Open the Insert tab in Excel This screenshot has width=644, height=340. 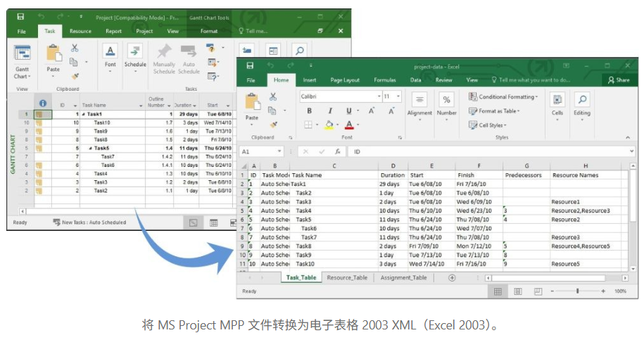310,80
